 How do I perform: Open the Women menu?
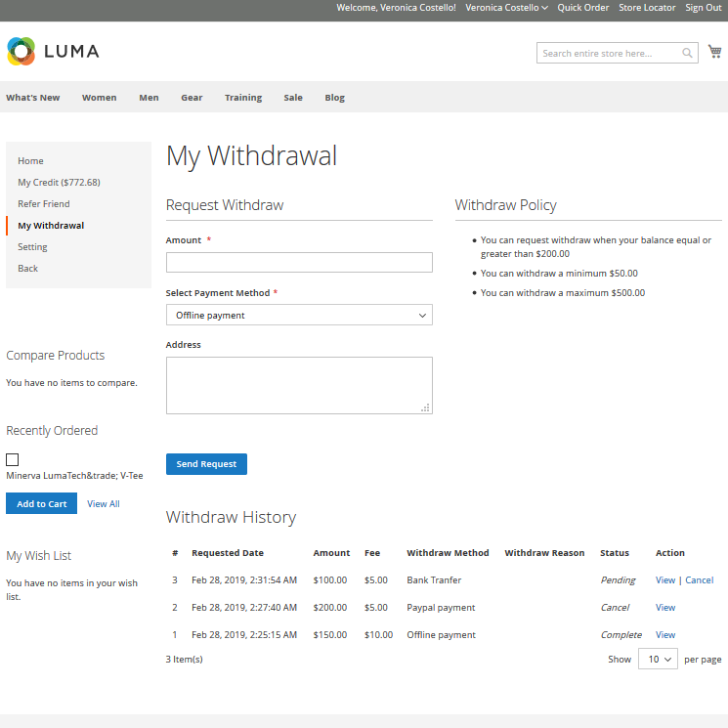pos(99,98)
